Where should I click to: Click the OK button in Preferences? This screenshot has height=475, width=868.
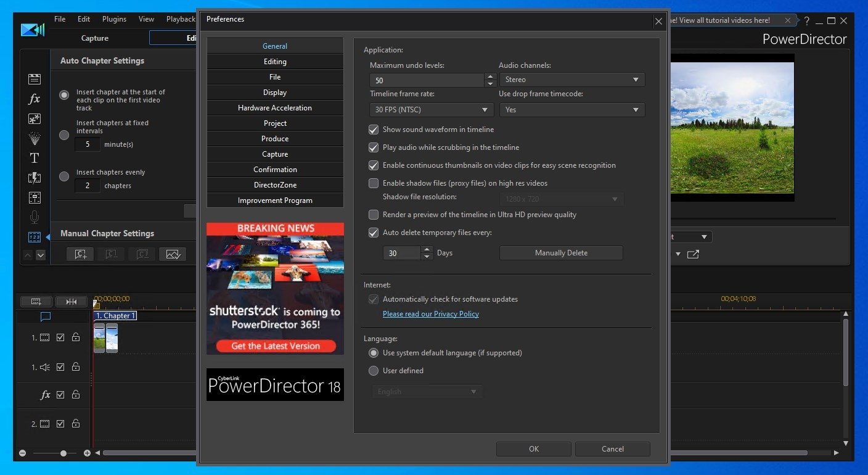tap(534, 449)
